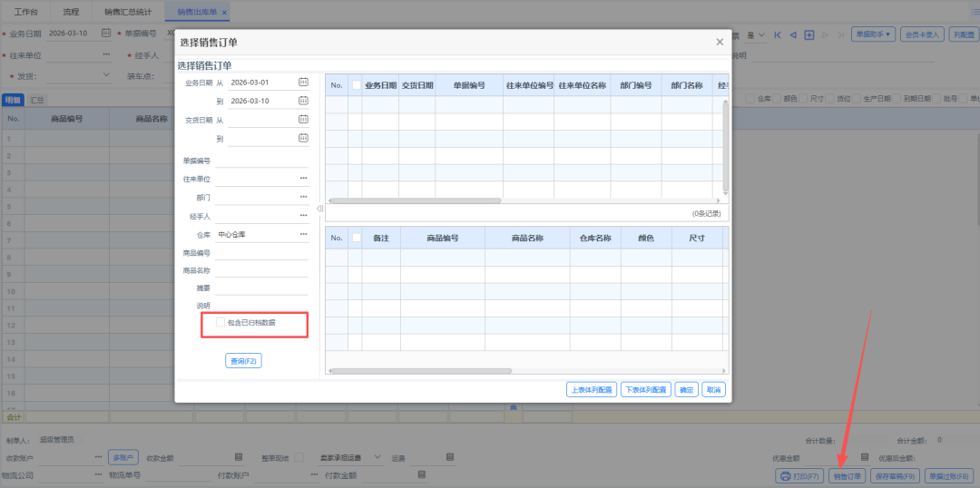Switch to 汇总 sub-tab
The width and height of the screenshot is (980, 488).
[x=37, y=100]
